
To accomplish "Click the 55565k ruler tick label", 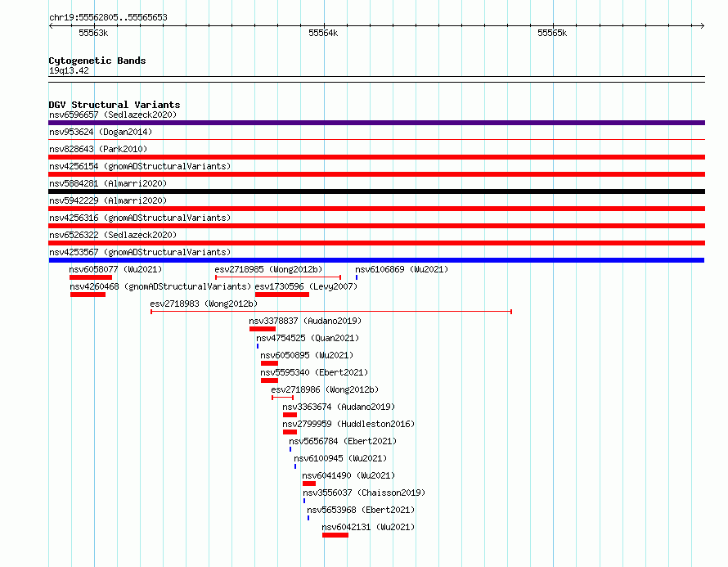I will pos(552,33).
